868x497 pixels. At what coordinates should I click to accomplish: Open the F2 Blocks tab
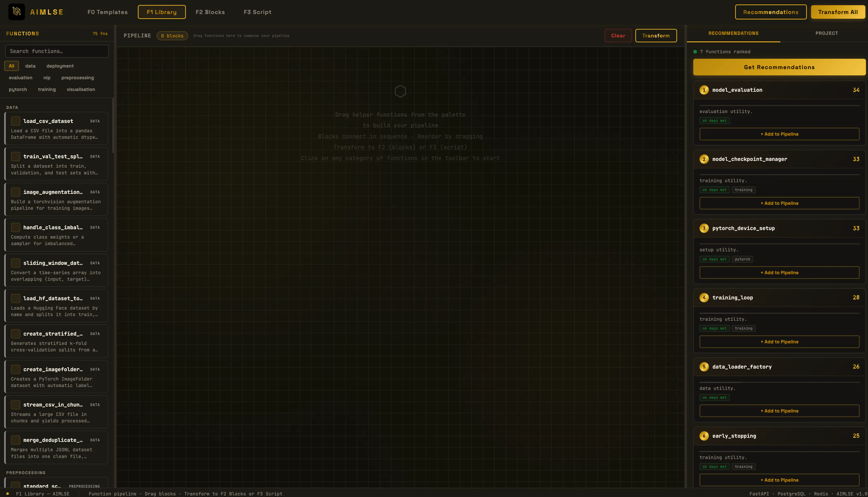[210, 12]
